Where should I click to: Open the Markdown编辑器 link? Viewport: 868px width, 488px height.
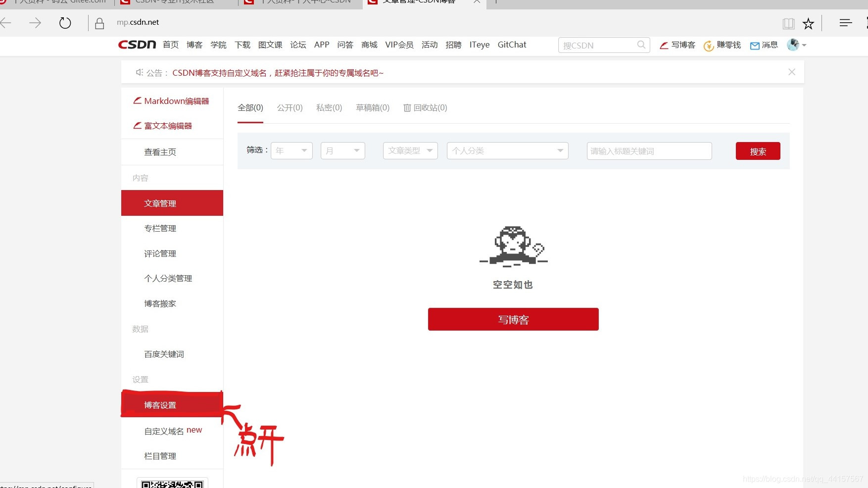pyautogui.click(x=176, y=101)
